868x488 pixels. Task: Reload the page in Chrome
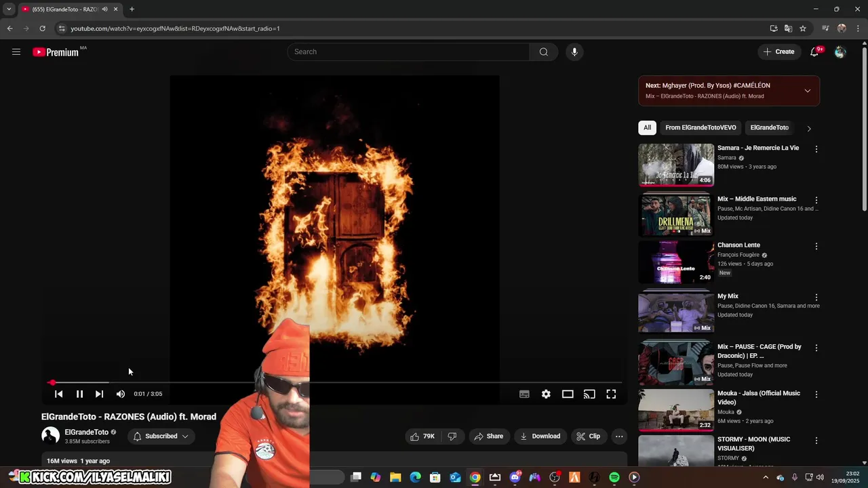(x=42, y=28)
